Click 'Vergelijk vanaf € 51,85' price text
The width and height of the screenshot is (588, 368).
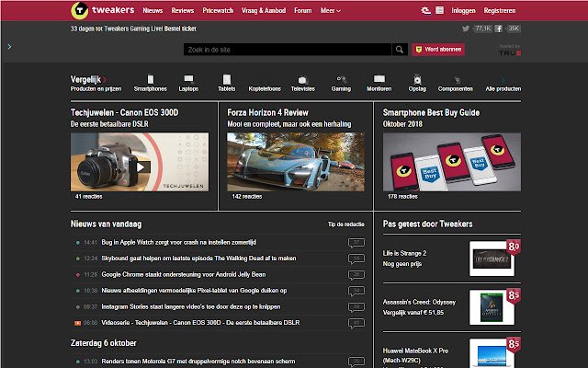(413, 313)
